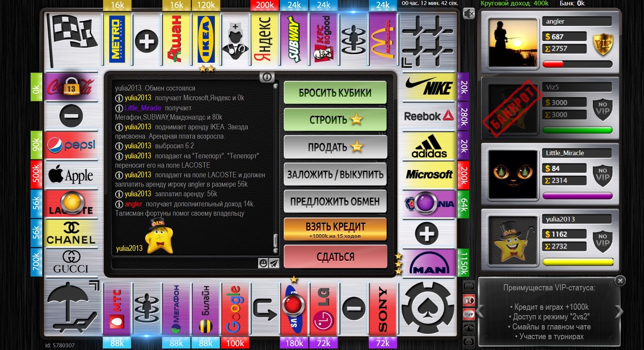Toggle the red BUY side button

tap(469, 314)
